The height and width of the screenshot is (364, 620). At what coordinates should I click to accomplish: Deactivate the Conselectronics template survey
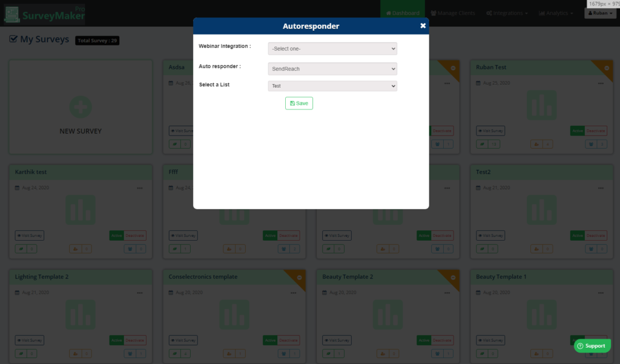[x=288, y=340]
